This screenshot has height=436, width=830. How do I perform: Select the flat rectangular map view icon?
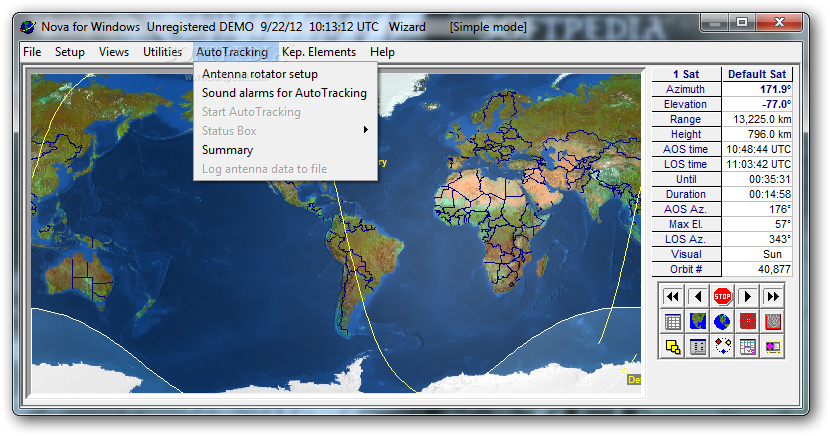pos(698,321)
